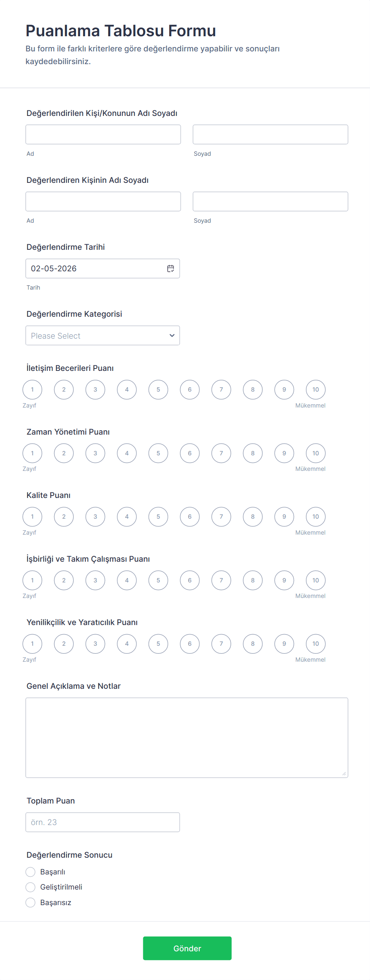Give Zaman Yönetimi a score of 5
Image resolution: width=370 pixels, height=980 pixels.
coord(158,453)
